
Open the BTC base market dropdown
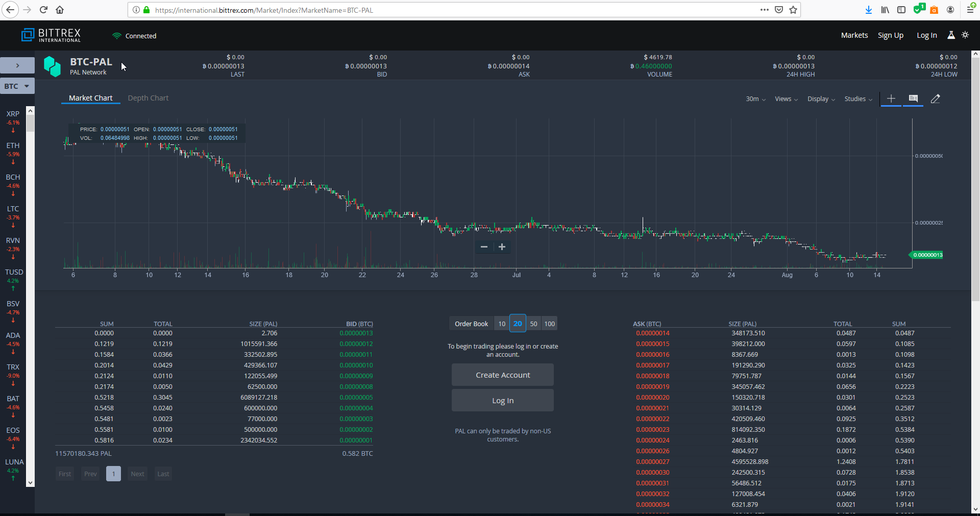point(17,86)
